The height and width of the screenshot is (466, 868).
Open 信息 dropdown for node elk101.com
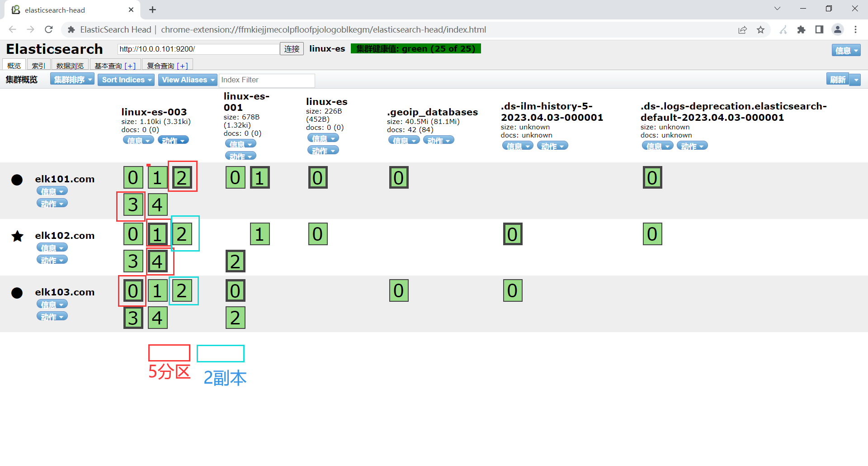pos(52,191)
